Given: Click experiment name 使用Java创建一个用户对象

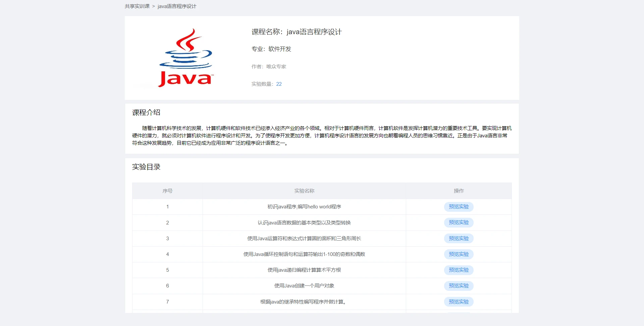Looking at the screenshot, I should pos(304,286).
